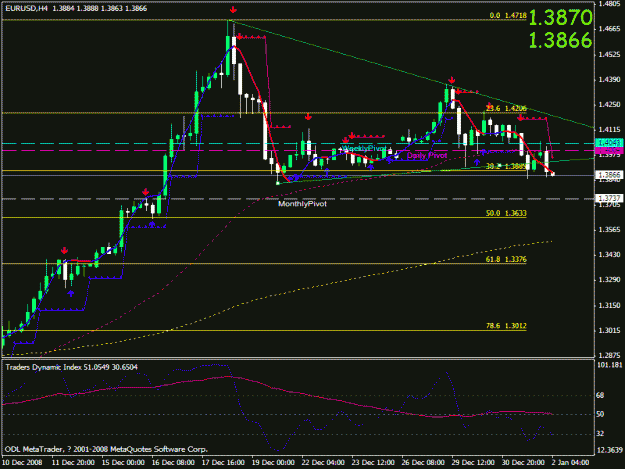Click the Traders Dynamic Index indicator title

coord(71,367)
